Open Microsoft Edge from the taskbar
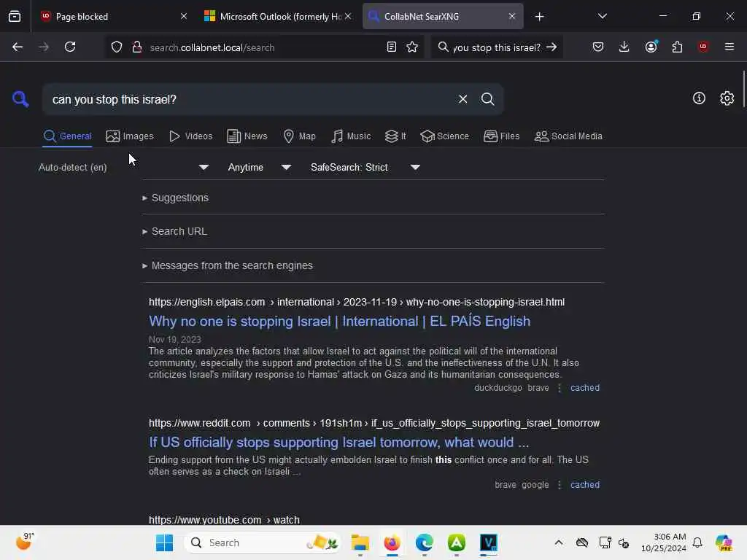 coord(424,542)
